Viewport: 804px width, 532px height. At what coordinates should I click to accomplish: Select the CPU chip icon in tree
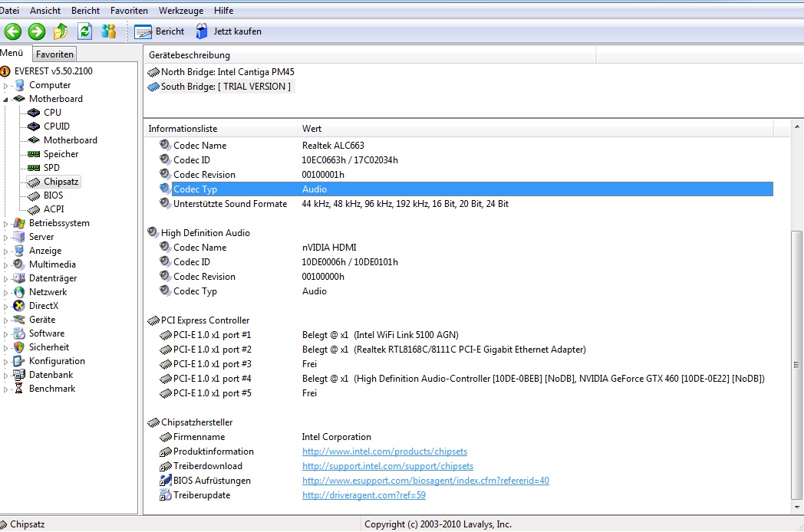[x=34, y=112]
